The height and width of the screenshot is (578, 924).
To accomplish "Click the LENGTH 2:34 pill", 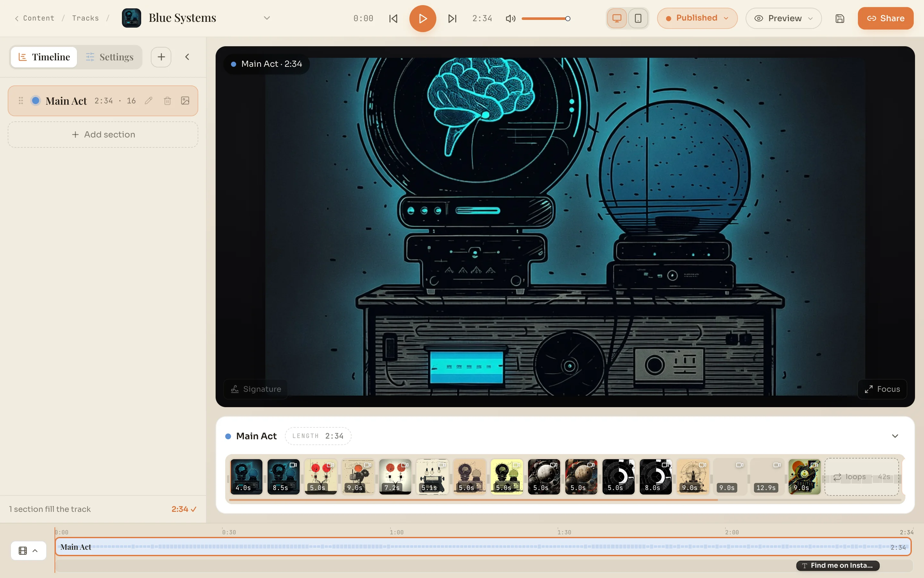I will coord(318,436).
